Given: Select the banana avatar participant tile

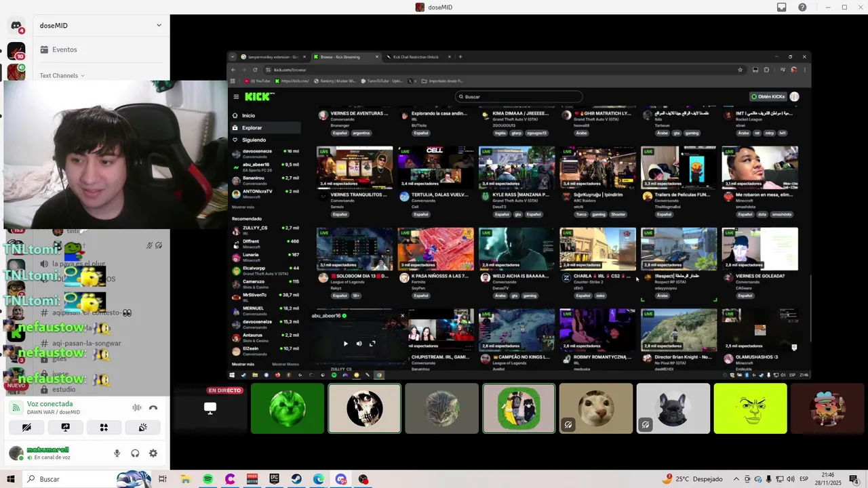Looking at the screenshot, I should (519, 409).
